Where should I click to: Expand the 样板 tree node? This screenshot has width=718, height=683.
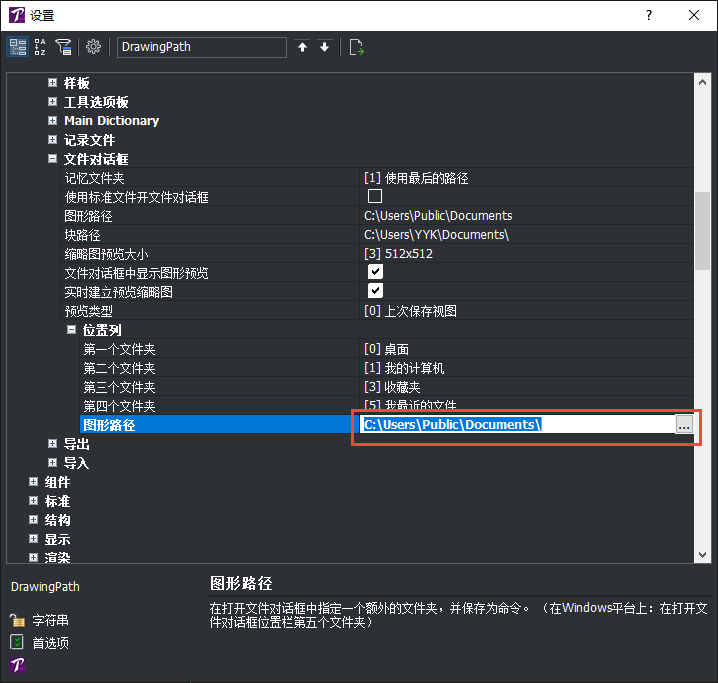(52, 83)
